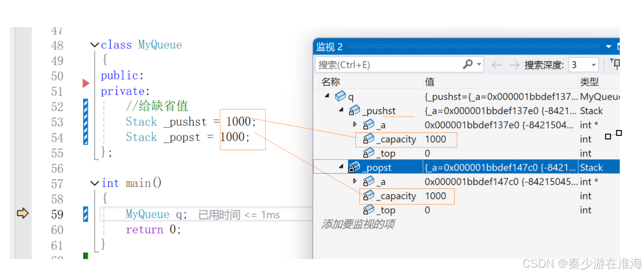Collapse the int main() code block
The height and width of the screenshot is (274, 644).
click(x=95, y=183)
